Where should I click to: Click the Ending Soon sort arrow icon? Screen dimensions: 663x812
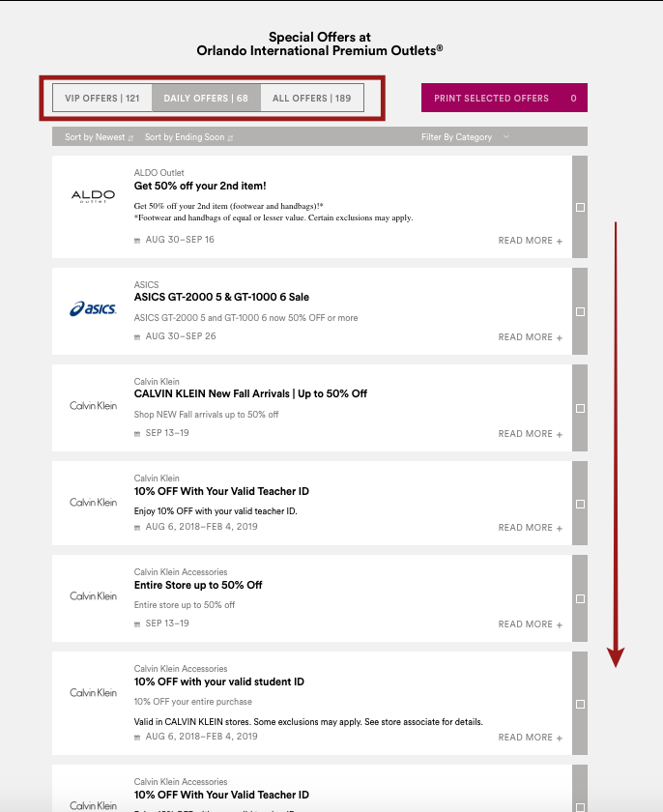[x=230, y=137]
